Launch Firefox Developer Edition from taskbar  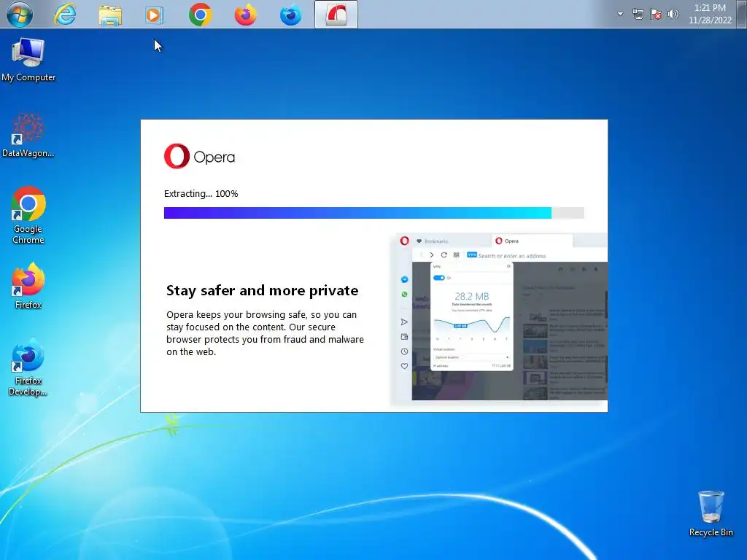coord(290,15)
